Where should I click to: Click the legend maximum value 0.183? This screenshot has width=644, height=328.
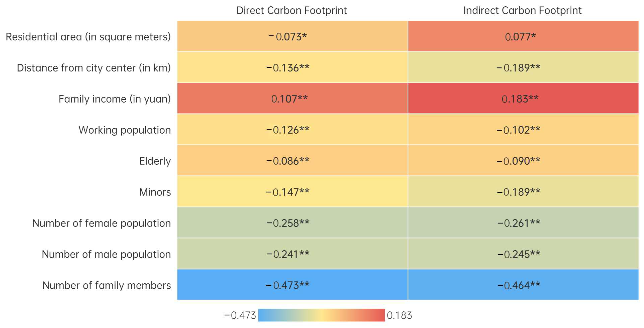coord(399,315)
